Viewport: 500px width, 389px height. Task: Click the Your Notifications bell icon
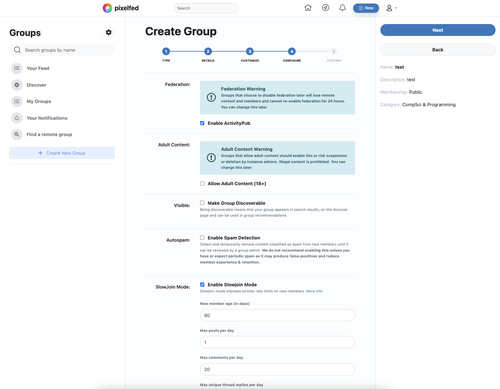(17, 118)
